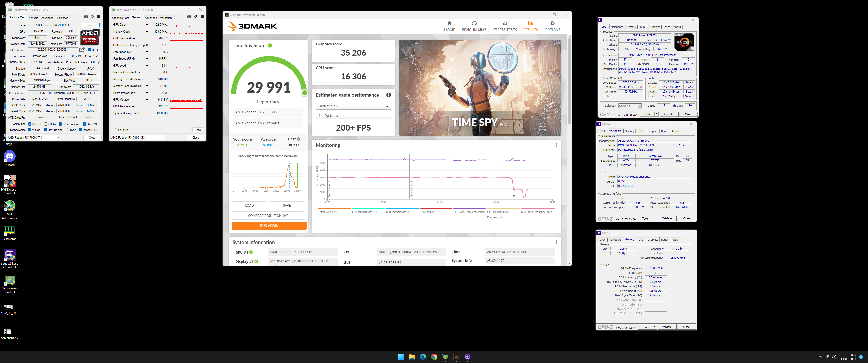The height and width of the screenshot is (363, 868).
Task: Take screenshot in GPU-Z Sensors window
Action: point(189,16)
